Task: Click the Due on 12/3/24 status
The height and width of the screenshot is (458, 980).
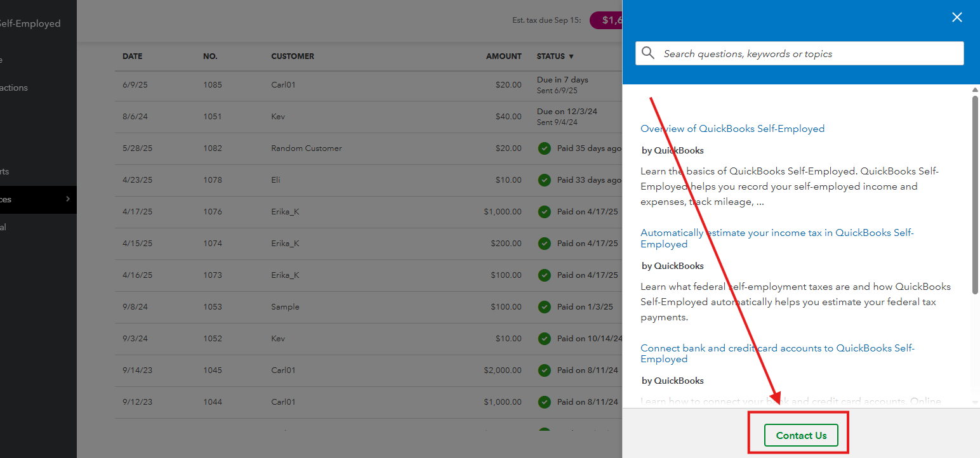Action: (567, 112)
